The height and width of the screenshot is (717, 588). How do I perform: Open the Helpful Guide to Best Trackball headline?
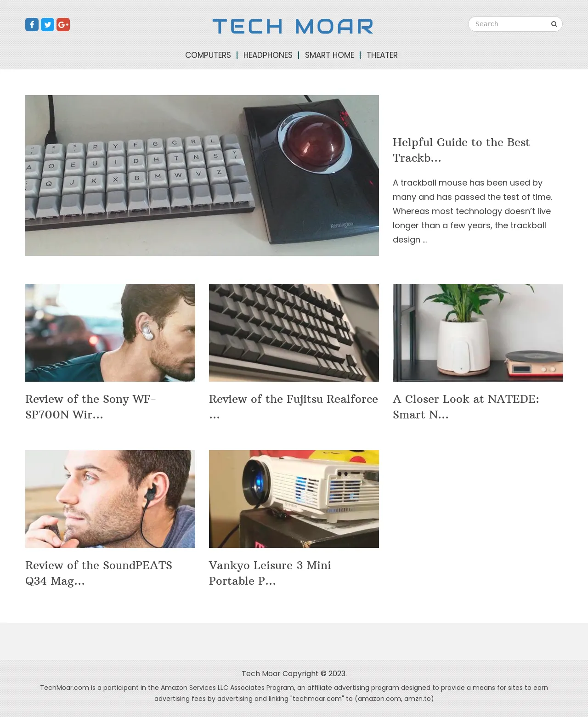coord(461,150)
